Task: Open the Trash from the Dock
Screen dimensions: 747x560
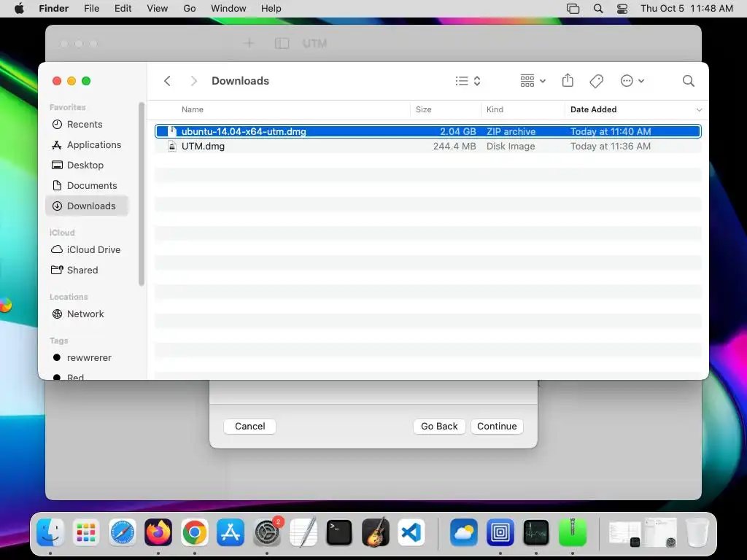Action: pos(697,532)
